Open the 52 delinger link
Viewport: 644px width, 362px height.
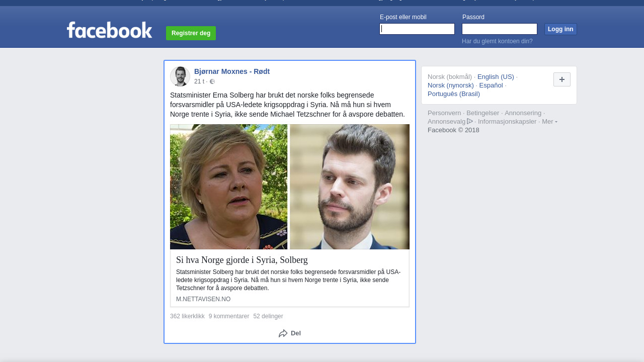268,316
